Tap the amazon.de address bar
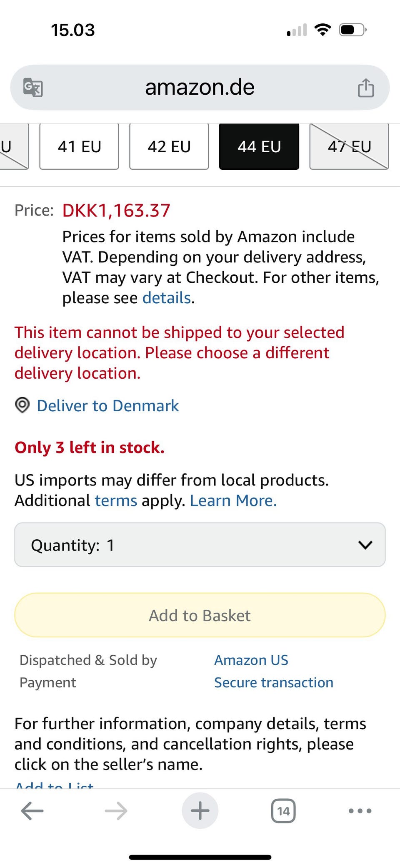 tap(200, 88)
